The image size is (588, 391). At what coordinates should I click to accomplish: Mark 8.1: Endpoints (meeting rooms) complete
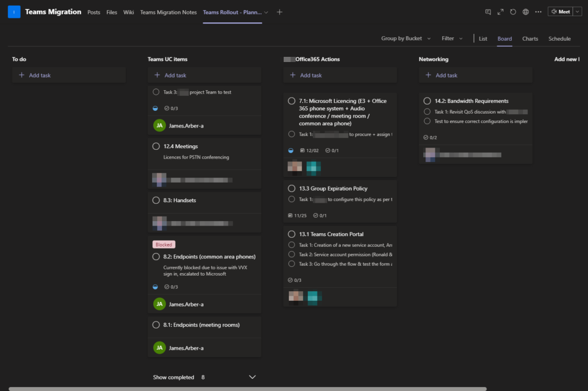click(x=156, y=324)
